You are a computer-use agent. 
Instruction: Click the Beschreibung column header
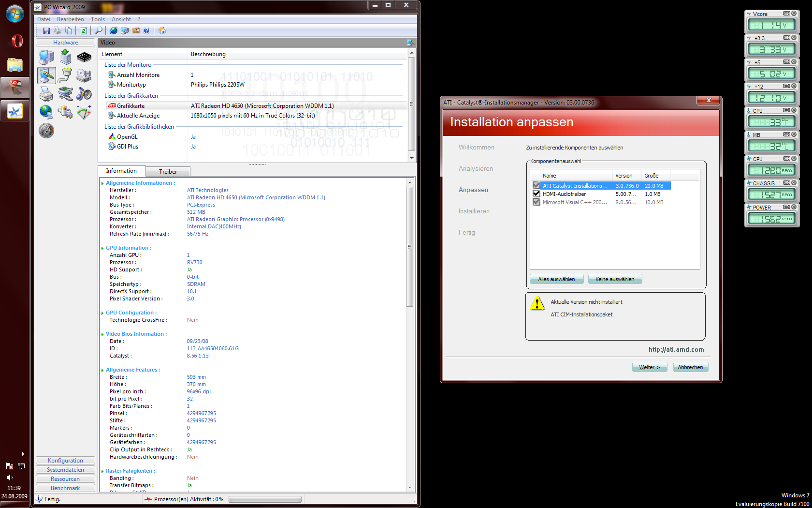tap(298, 54)
